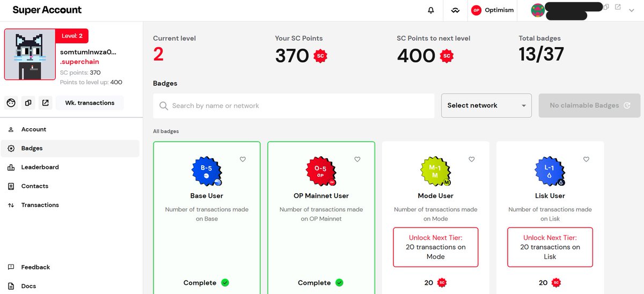This screenshot has height=294, width=644.
Task: Click the Base User card title
Action: (x=207, y=196)
